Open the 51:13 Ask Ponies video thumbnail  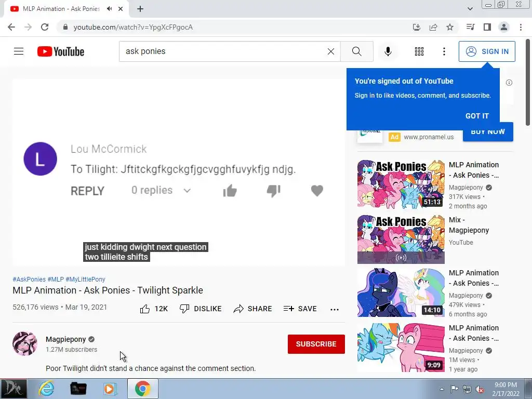[x=401, y=183]
